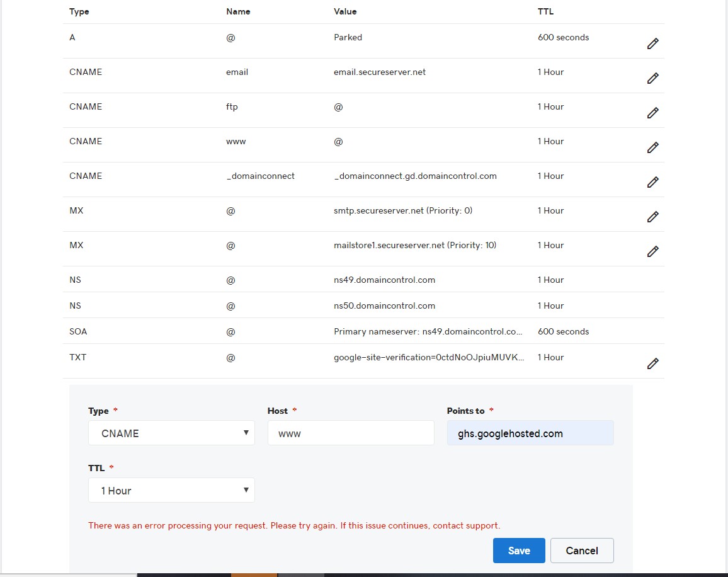
Task: Click the Points to field with ghs.googlehosted.com
Action: 530,433
